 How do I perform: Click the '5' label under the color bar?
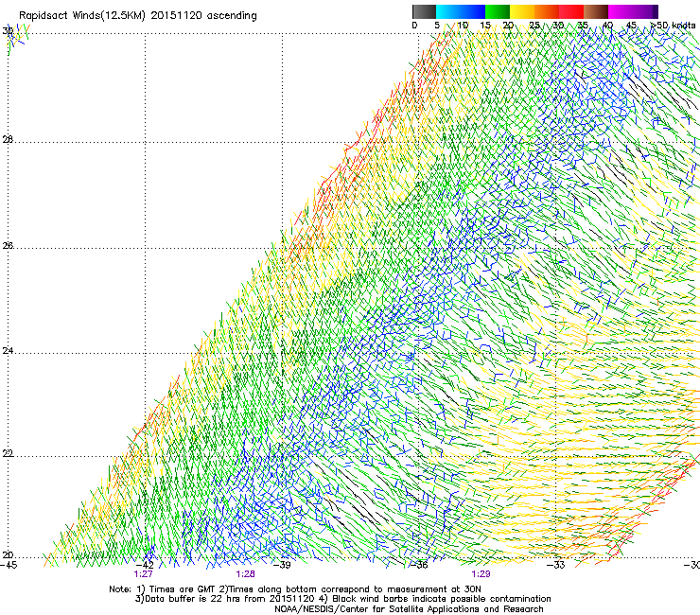(437, 26)
